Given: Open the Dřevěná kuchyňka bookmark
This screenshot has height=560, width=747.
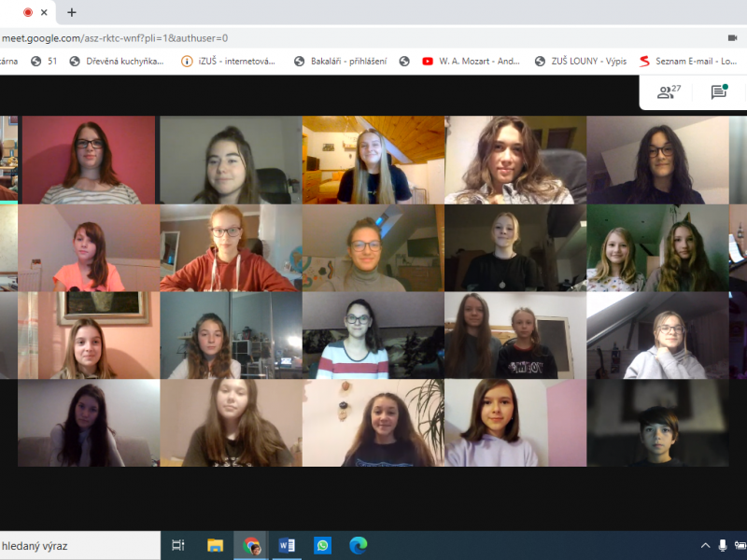Looking at the screenshot, I should (117, 61).
